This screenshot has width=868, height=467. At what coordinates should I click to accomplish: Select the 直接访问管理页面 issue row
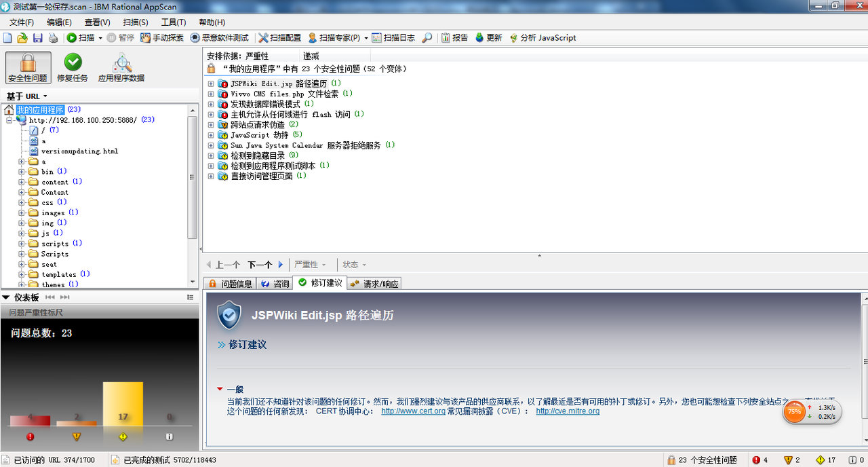click(262, 176)
